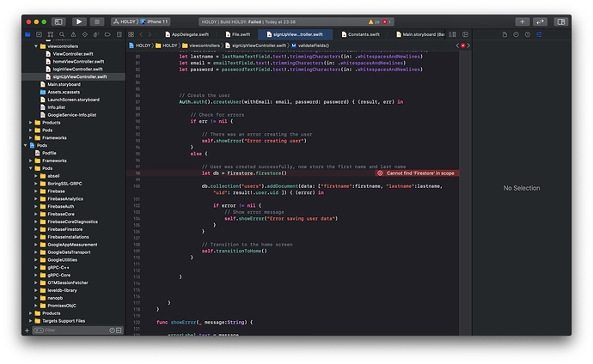Open the Symbol navigator
This screenshot has height=364, width=593.
point(51,34)
